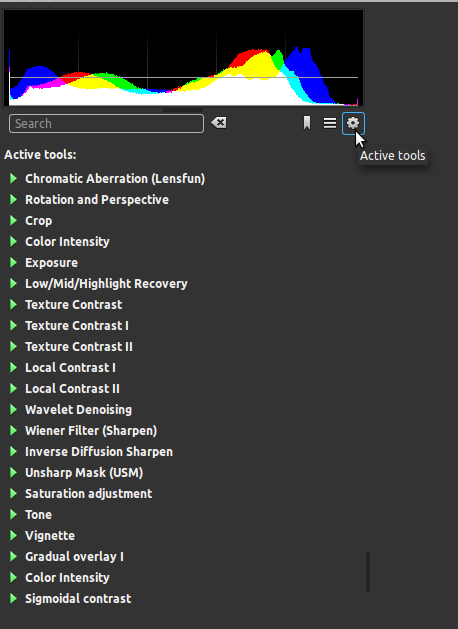Click into the Search tools field
This screenshot has width=458, height=629.
click(x=106, y=124)
